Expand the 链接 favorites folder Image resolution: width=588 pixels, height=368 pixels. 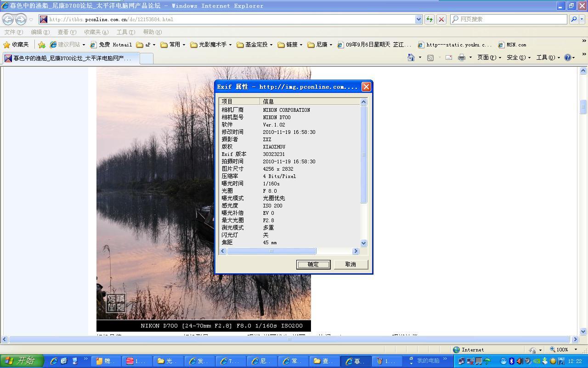tap(290, 45)
